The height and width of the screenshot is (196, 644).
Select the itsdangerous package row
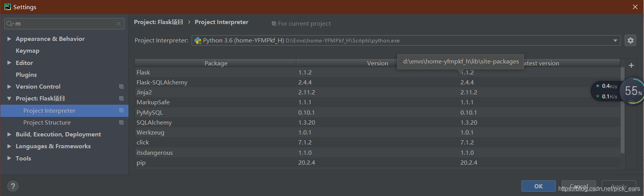click(377, 153)
